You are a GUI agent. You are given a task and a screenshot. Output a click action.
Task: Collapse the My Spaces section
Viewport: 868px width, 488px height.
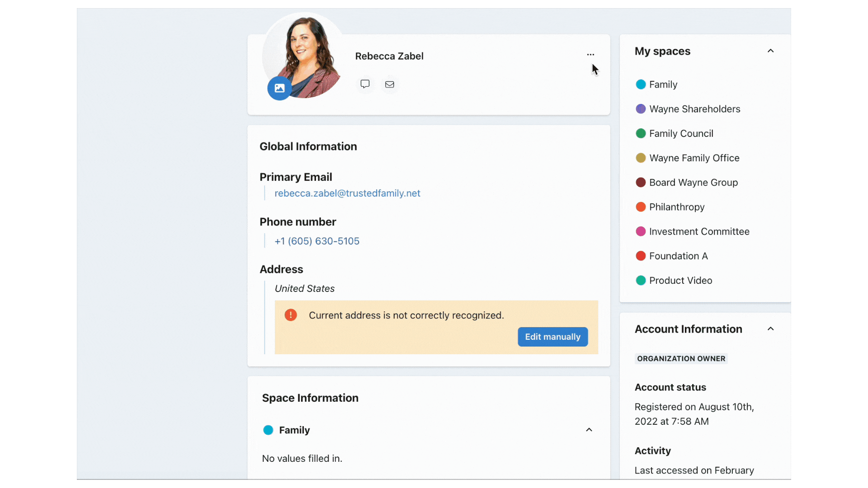click(x=771, y=51)
